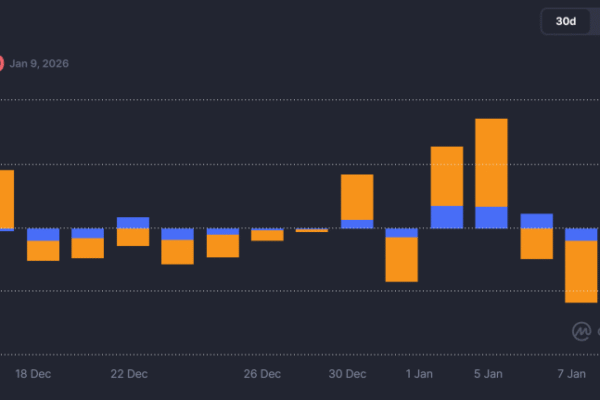Image resolution: width=600 pixels, height=400 pixels.
Task: Click the orange segment below the 22 Dec bar
Action: (133, 237)
